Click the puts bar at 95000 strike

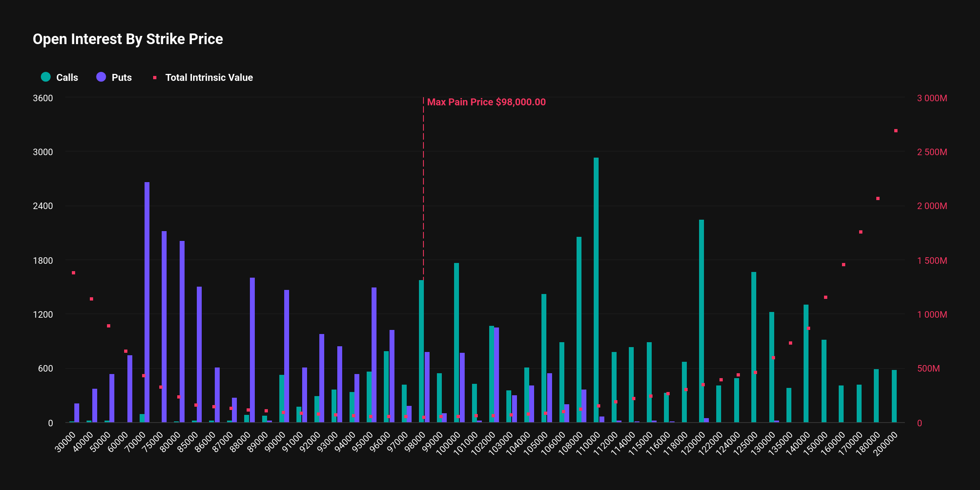tap(374, 354)
